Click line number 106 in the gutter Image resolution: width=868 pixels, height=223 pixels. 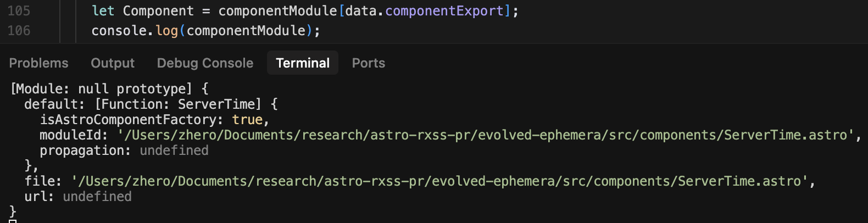point(19,31)
